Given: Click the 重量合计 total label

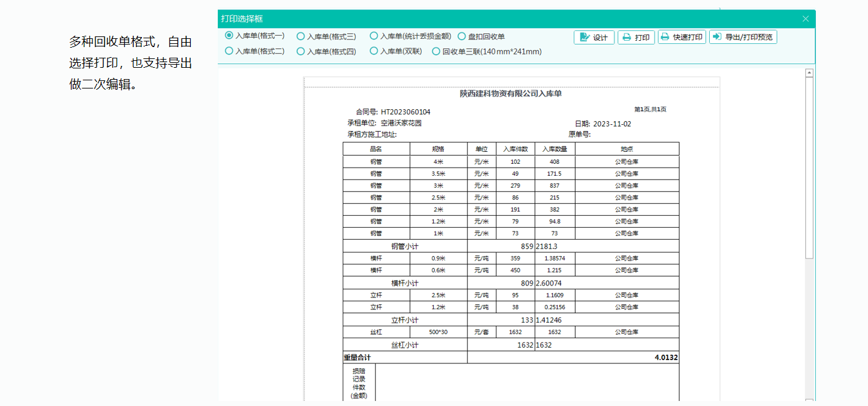Looking at the screenshot, I should 357,358.
